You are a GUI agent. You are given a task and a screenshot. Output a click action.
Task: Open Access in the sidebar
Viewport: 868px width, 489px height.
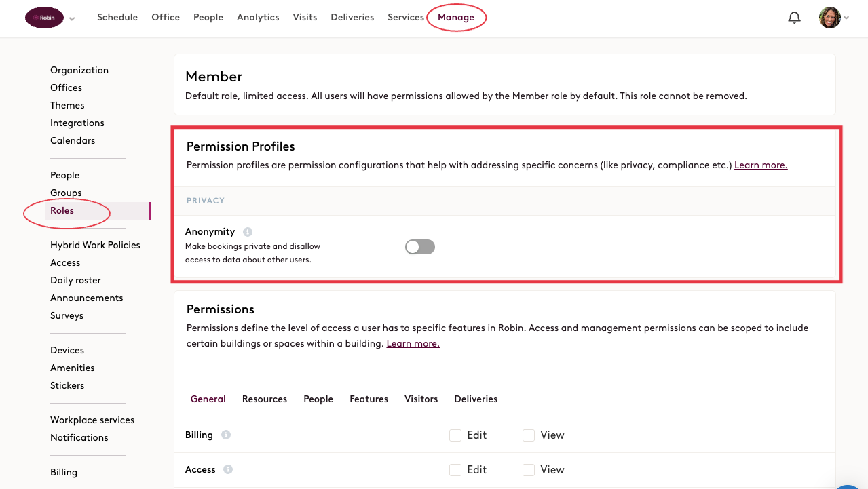point(65,262)
